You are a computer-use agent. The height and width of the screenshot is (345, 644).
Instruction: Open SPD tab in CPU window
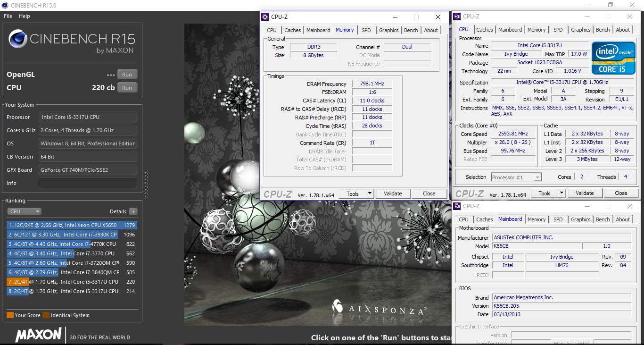click(x=558, y=30)
